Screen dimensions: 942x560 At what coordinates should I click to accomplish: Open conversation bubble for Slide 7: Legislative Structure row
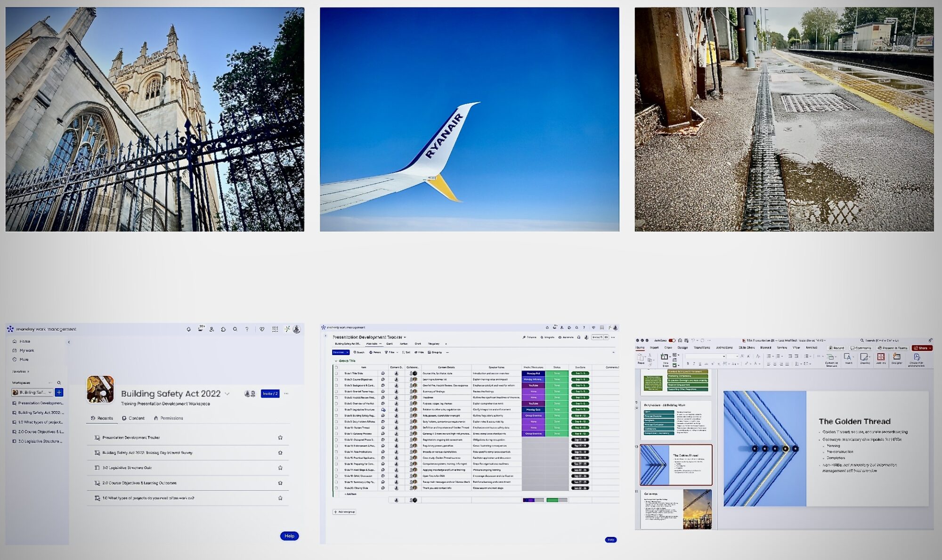point(383,410)
